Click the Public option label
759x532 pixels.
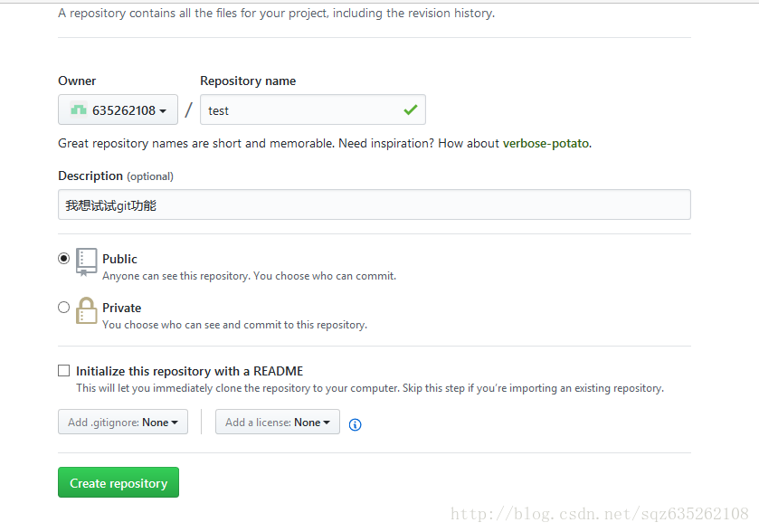click(x=119, y=259)
